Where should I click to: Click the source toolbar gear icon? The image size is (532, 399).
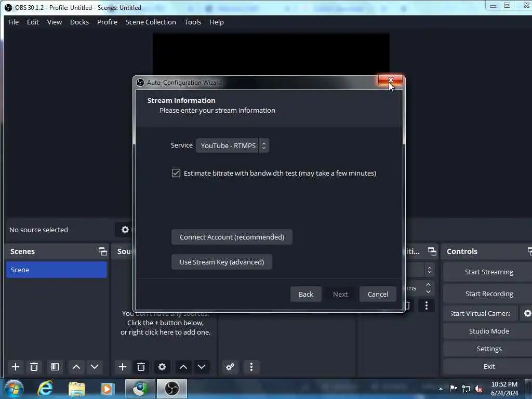tap(125, 230)
